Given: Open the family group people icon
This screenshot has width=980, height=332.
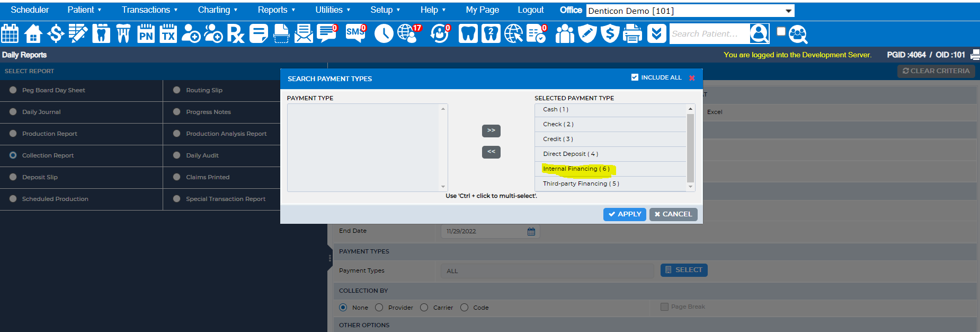Looking at the screenshot, I should pyautogui.click(x=565, y=34).
